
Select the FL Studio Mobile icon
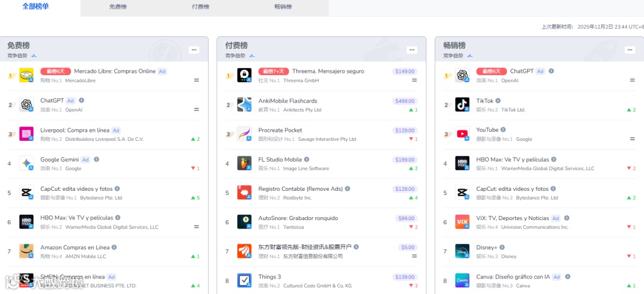pyautogui.click(x=244, y=163)
